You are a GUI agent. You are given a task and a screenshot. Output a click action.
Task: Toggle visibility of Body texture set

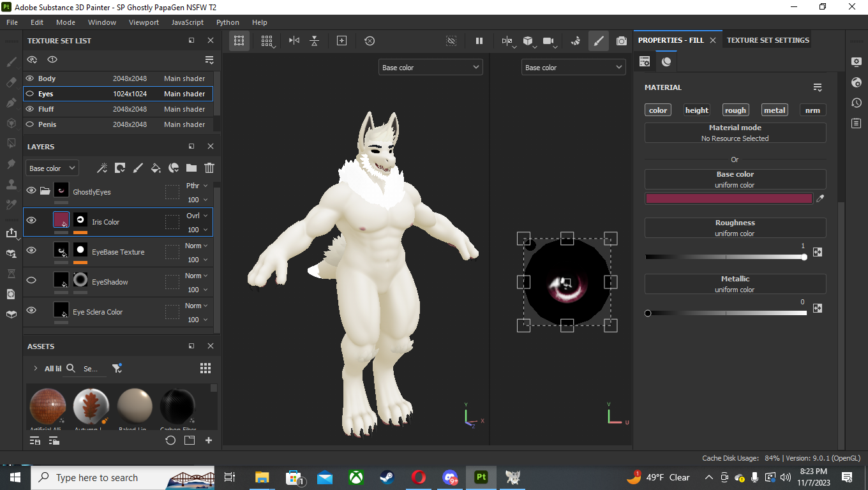[x=29, y=78]
